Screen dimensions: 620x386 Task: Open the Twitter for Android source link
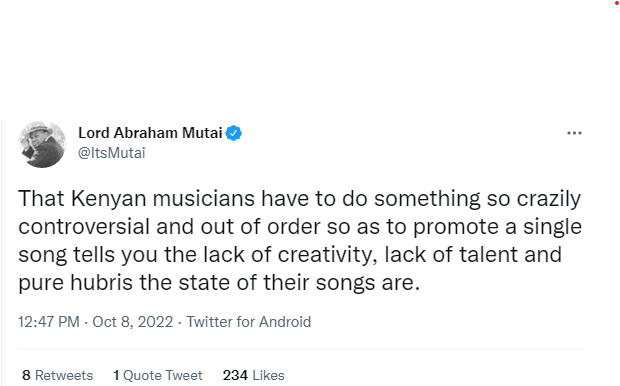point(249,322)
